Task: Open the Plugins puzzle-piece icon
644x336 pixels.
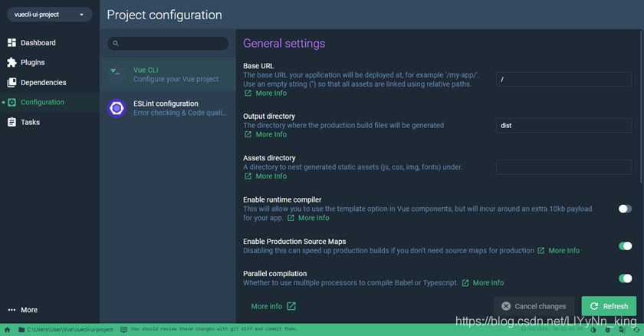Action: click(12, 62)
